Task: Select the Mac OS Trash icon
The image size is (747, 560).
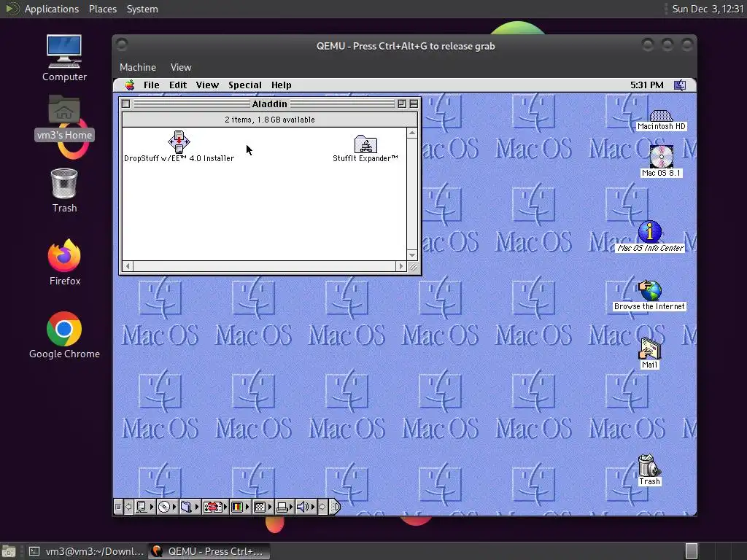Action: pos(649,465)
